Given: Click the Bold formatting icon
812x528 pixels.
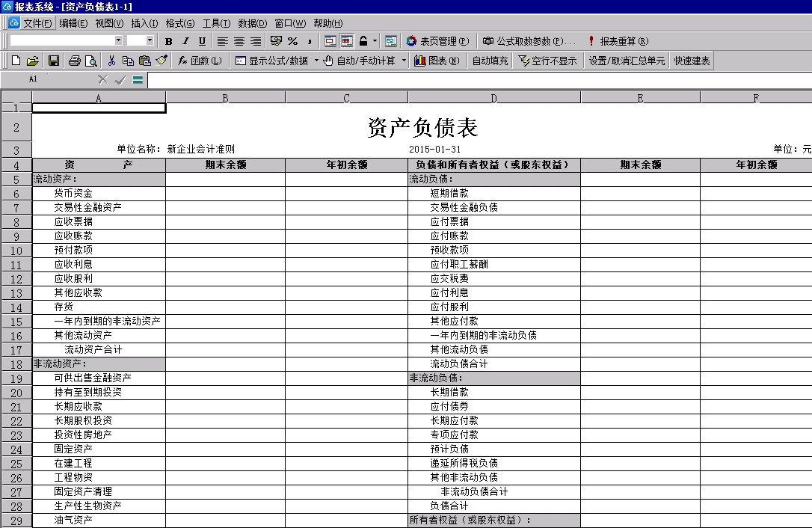Looking at the screenshot, I should 169,41.
